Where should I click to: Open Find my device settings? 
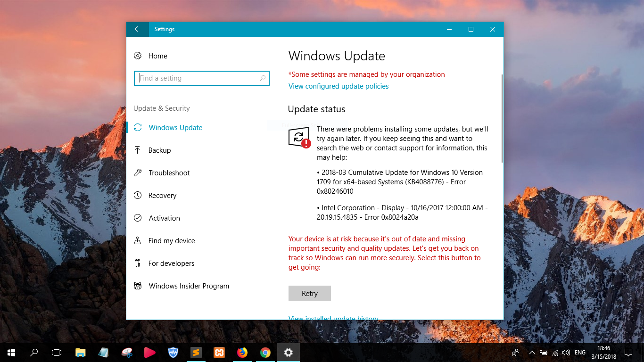172,240
